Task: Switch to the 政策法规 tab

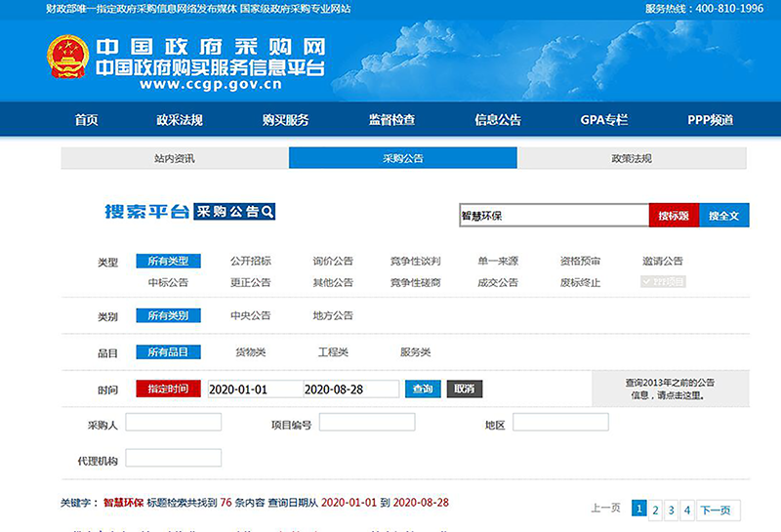Action: coord(632,158)
